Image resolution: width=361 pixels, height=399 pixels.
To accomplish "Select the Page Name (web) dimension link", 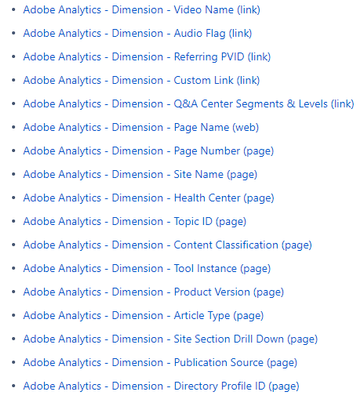I will [x=141, y=127].
